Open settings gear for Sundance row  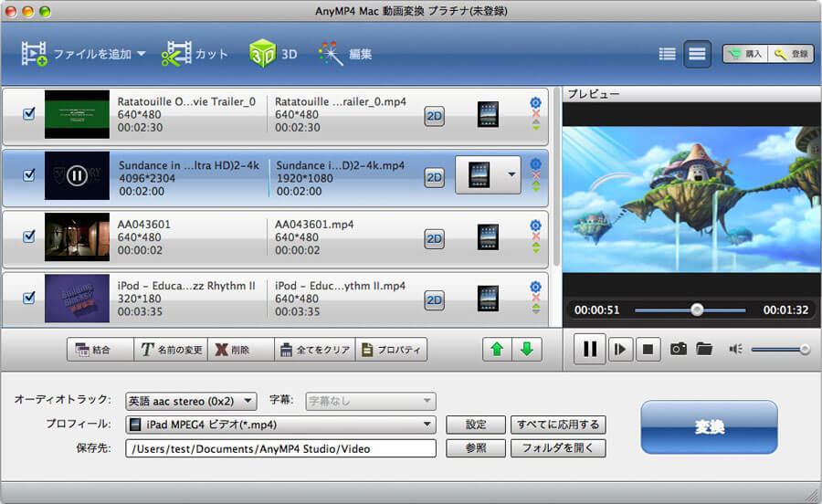pyautogui.click(x=535, y=164)
